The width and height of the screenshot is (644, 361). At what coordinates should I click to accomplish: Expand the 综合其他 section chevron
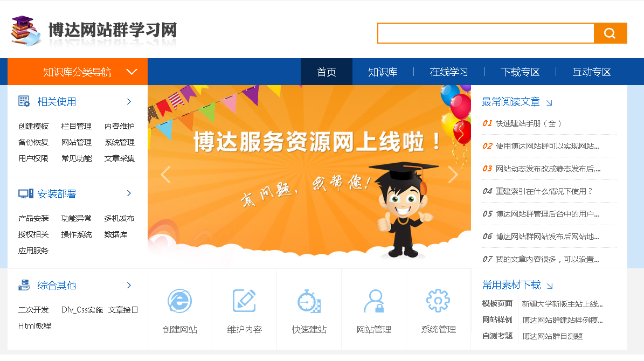(x=129, y=285)
